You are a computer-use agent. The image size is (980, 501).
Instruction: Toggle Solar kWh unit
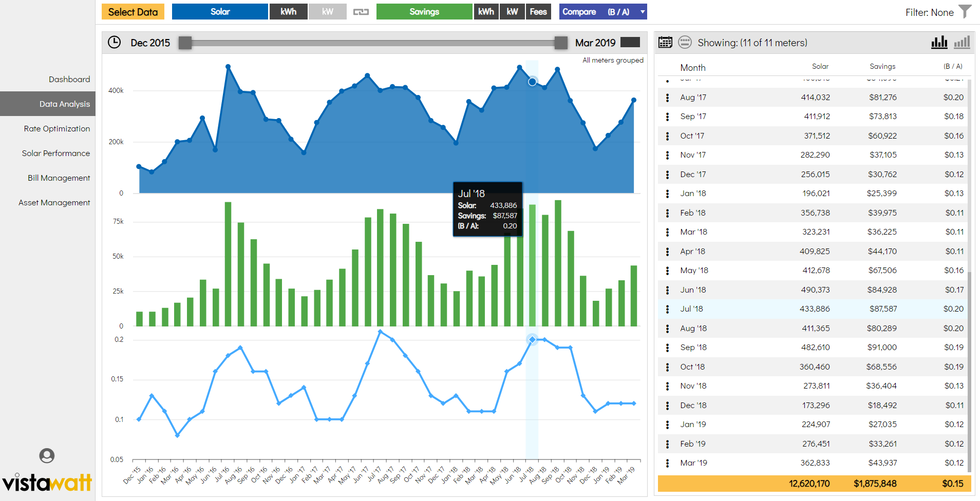(288, 12)
